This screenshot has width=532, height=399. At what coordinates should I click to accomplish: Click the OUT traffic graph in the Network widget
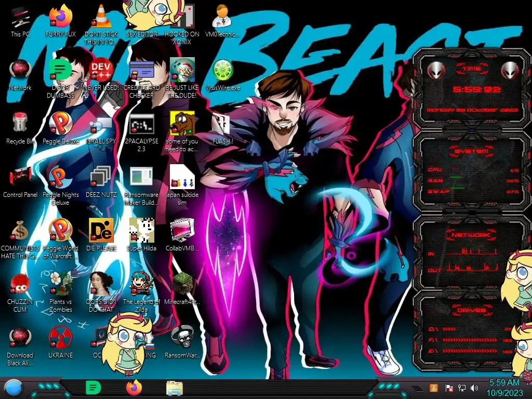[x=472, y=268]
